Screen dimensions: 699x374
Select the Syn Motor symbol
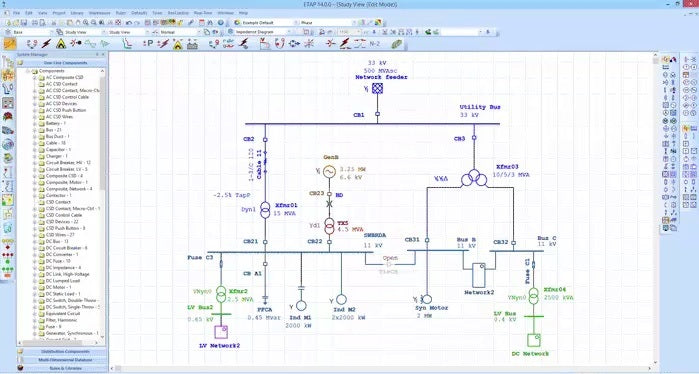(427, 299)
